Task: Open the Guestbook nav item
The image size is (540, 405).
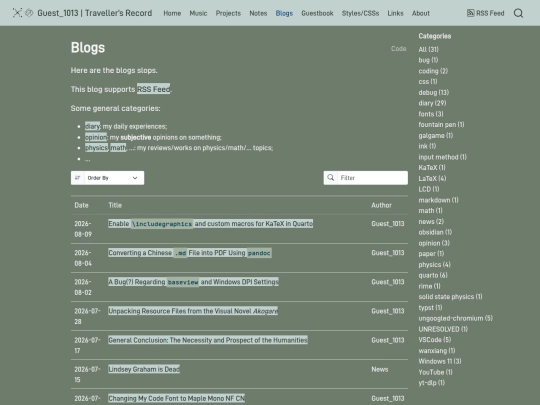Action: tap(317, 13)
